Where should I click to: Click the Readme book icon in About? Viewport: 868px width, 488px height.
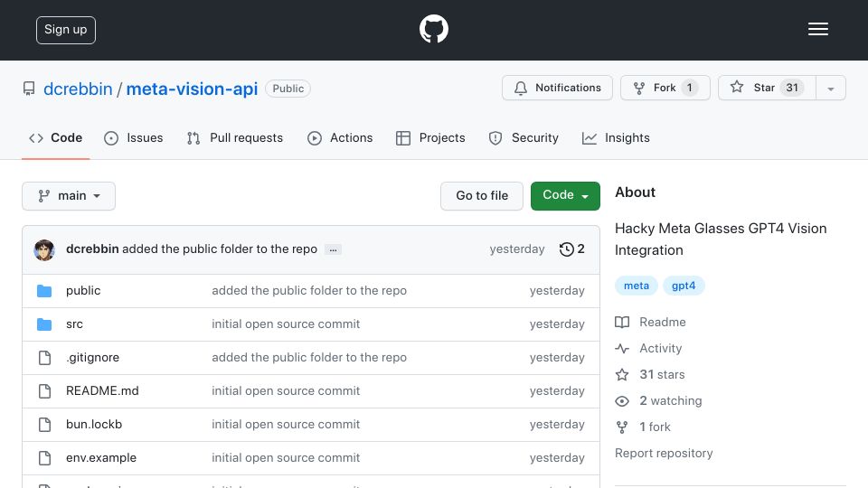(x=622, y=322)
